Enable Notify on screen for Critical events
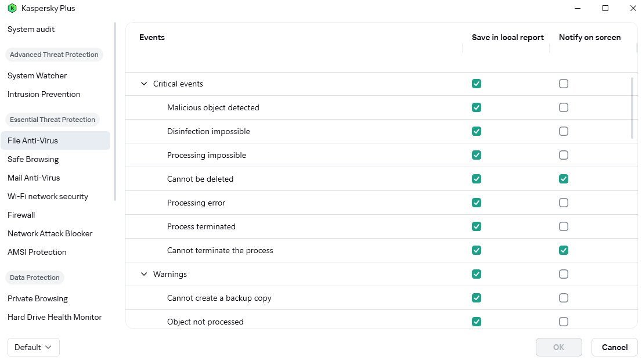Viewport: 642px width, 364px height. [564, 84]
